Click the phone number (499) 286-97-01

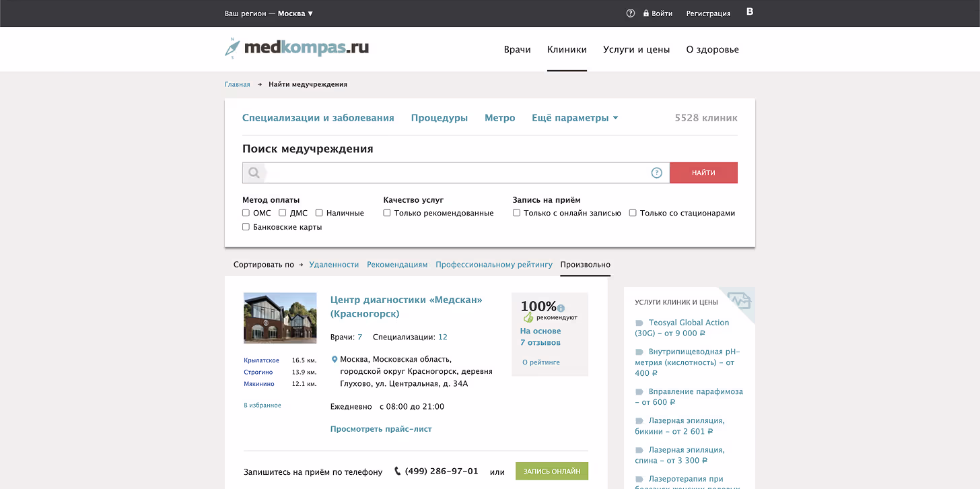pyautogui.click(x=442, y=471)
